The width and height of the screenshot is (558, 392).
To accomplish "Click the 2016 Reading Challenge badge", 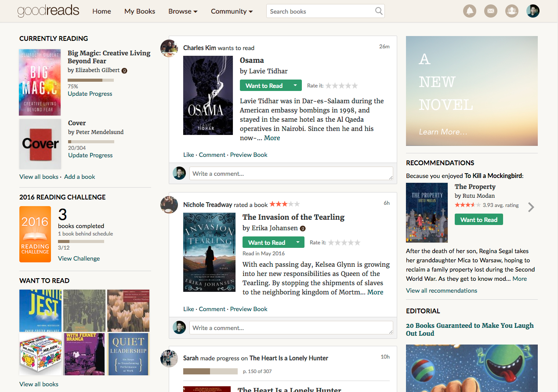I will tap(35, 234).
